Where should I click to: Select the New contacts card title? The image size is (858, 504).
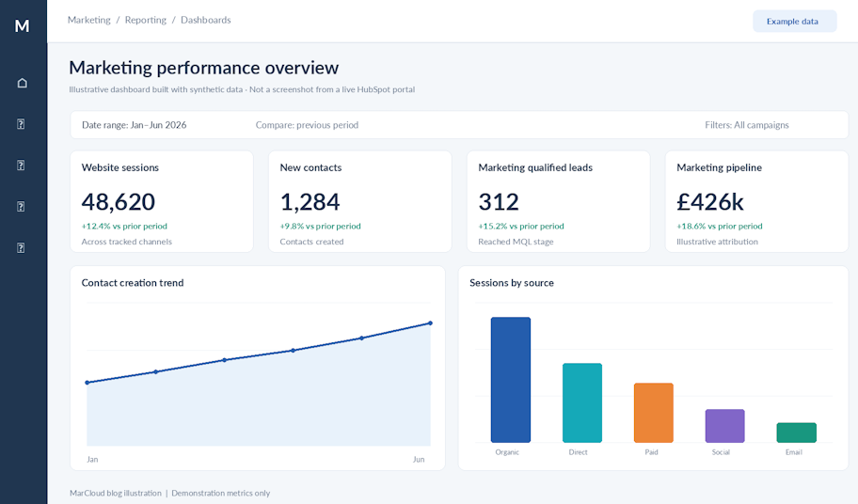(x=310, y=167)
